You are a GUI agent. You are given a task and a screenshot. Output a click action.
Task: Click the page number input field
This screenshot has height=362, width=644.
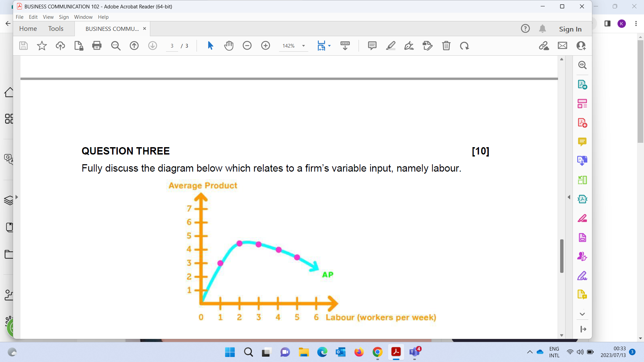172,46
